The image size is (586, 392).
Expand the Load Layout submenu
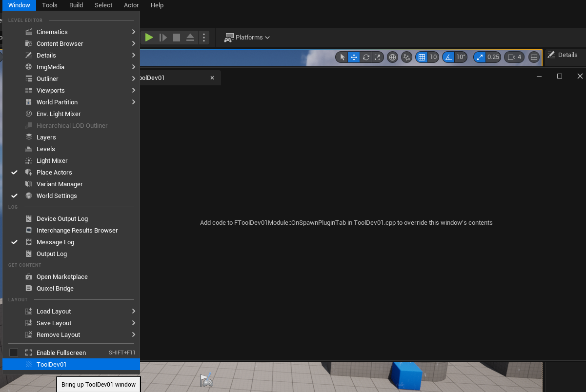pos(53,311)
